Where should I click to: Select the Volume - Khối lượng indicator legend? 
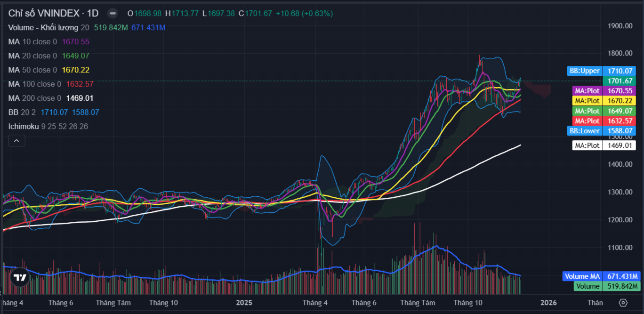pos(43,28)
